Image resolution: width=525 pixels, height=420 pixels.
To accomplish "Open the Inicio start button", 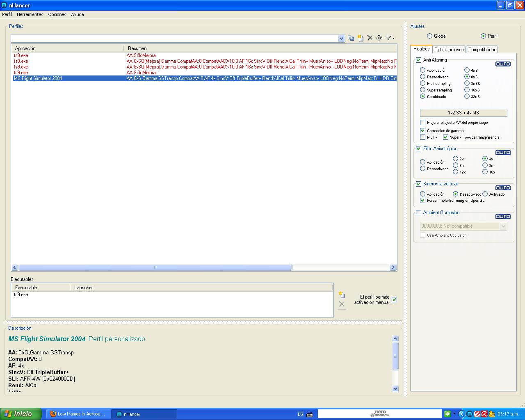I will point(21,414).
